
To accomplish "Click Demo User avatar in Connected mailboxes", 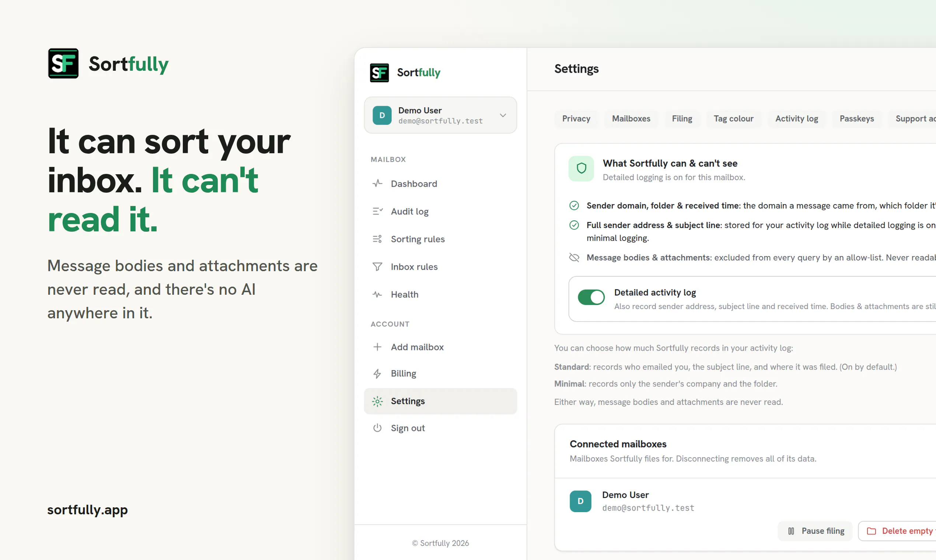I will [580, 501].
